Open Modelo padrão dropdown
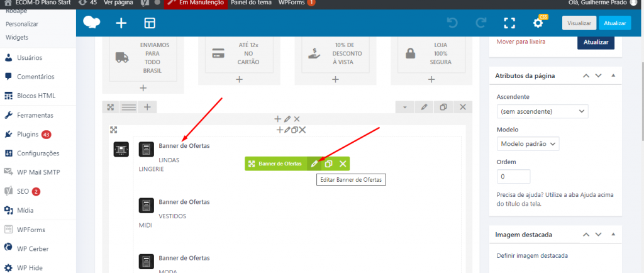The width and height of the screenshot is (644, 273). pyautogui.click(x=528, y=143)
